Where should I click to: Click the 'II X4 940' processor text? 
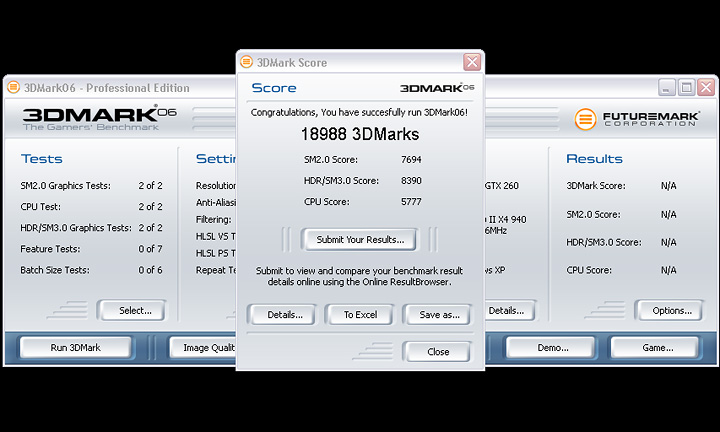tap(506, 219)
